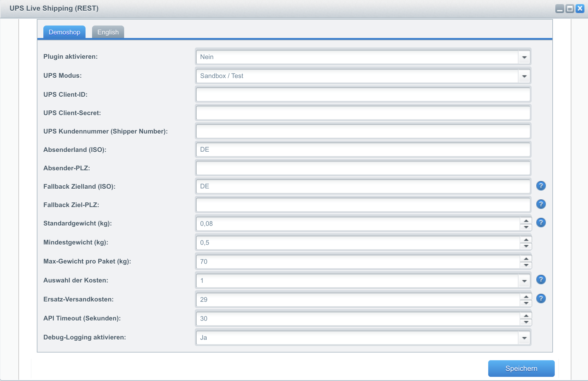Expand the Auswahl der Kosten dropdown
The width and height of the screenshot is (588, 381).
pyautogui.click(x=524, y=280)
